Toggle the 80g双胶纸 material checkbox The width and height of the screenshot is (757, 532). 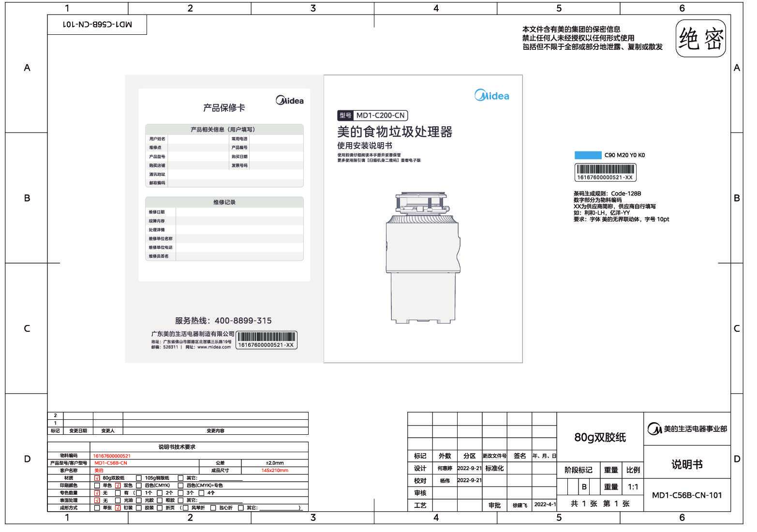[97, 478]
